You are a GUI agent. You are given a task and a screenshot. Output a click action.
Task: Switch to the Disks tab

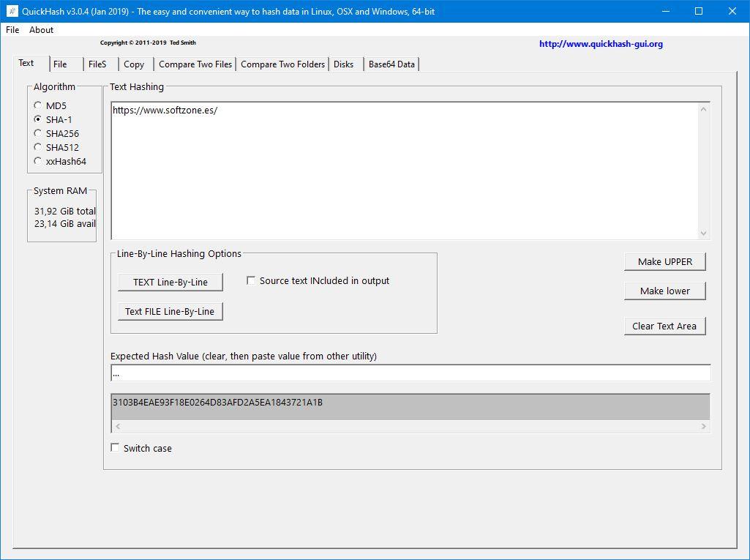(343, 64)
